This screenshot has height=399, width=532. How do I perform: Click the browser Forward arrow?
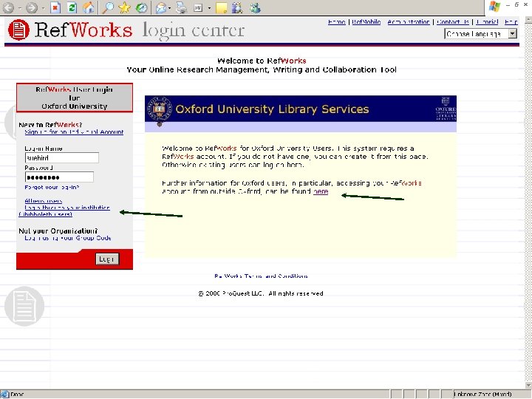(x=32, y=7)
